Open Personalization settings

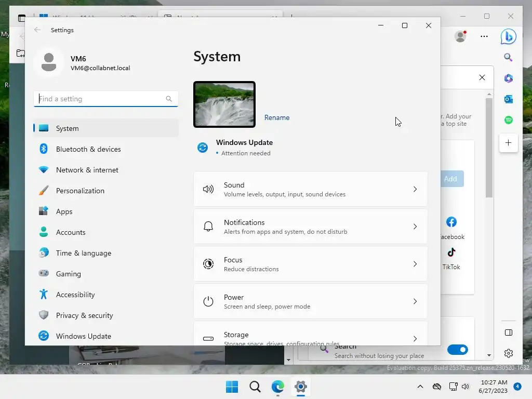tap(106, 191)
